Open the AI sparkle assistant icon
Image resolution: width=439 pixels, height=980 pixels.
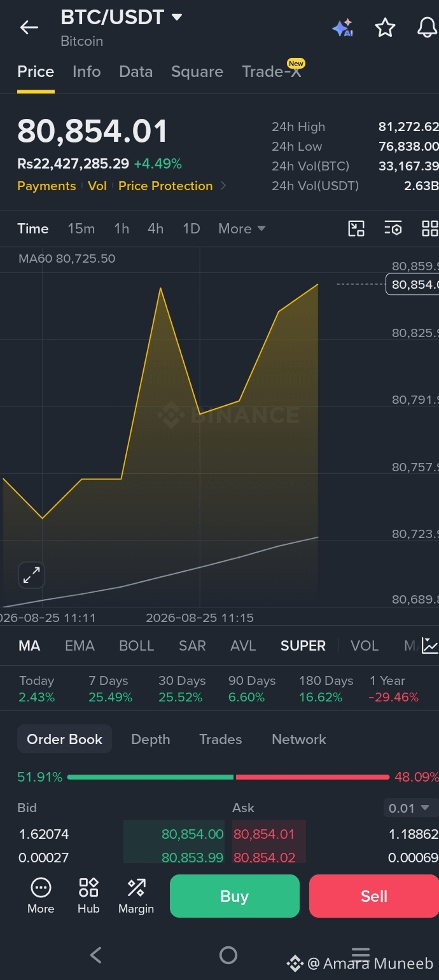tap(342, 28)
